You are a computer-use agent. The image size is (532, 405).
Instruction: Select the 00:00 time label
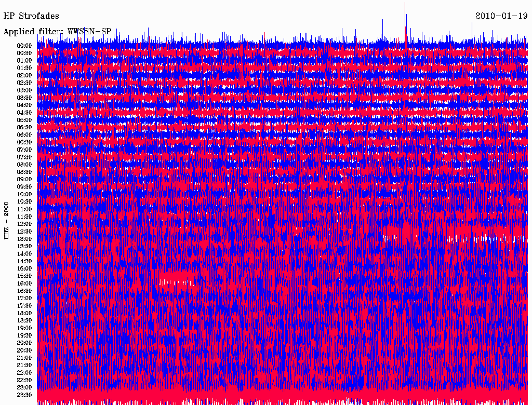(24, 46)
